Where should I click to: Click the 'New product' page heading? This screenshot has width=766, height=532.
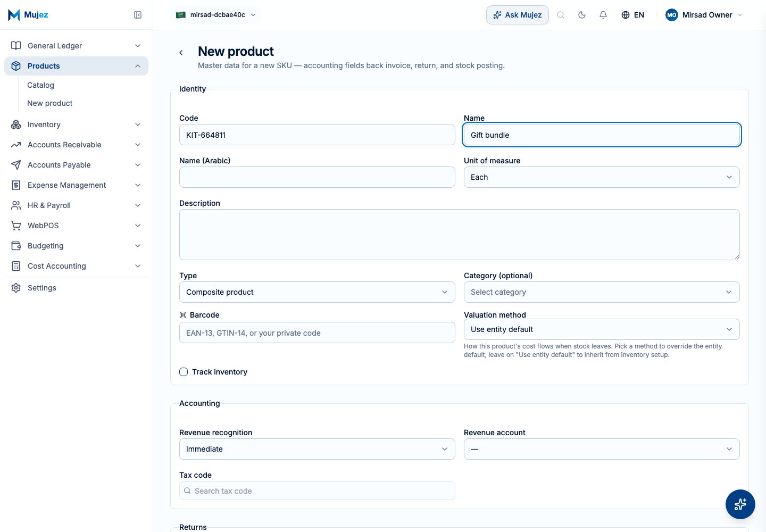(236, 52)
